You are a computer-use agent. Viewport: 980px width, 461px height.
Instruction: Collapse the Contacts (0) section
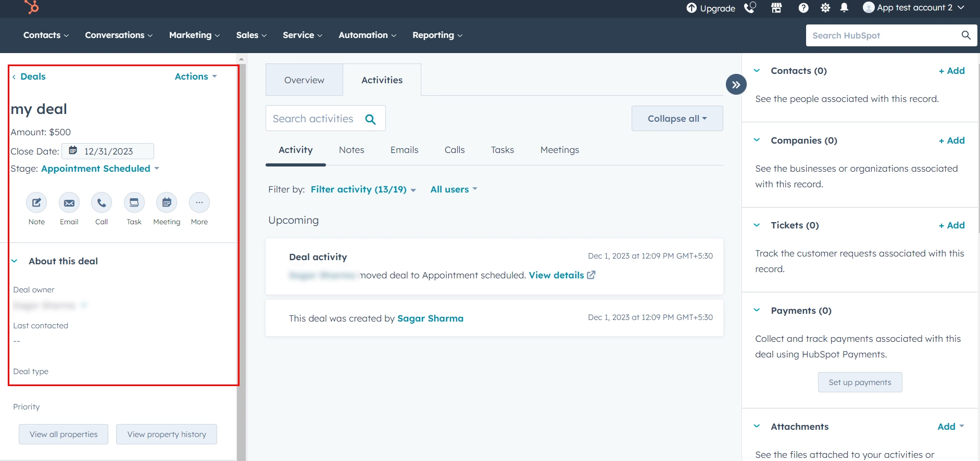coord(757,71)
